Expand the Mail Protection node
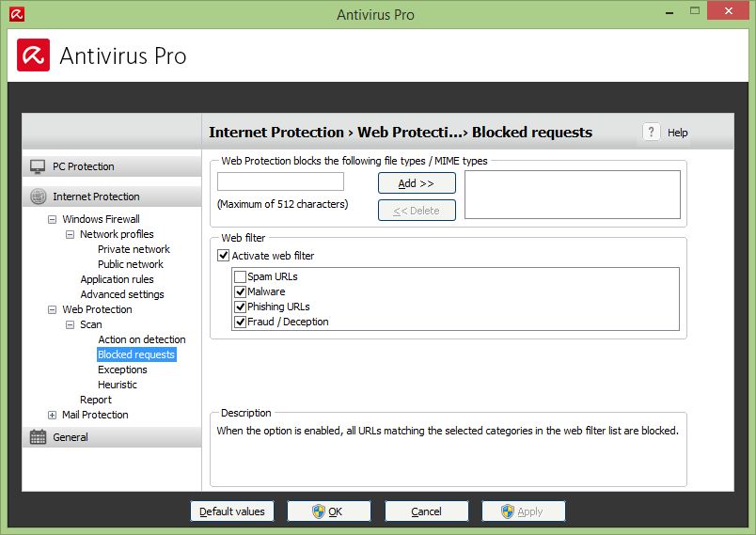Screen dimensions: 756x535 [52, 415]
